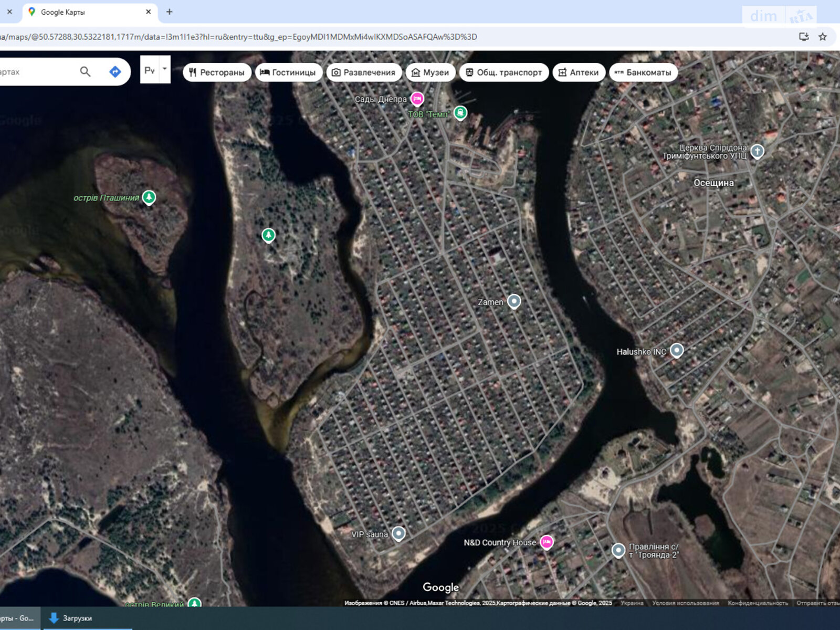Open Загрузки from the taskbar
Screen dimensions: 840x630
tap(71, 618)
